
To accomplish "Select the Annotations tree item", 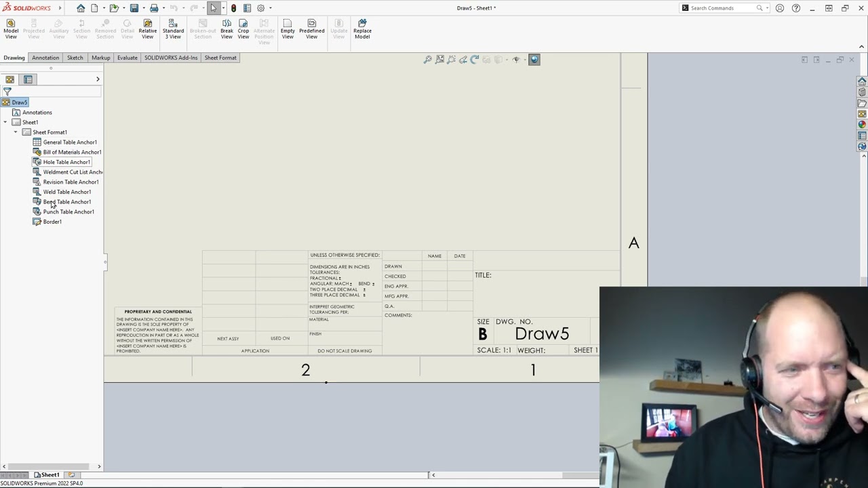I will (37, 113).
